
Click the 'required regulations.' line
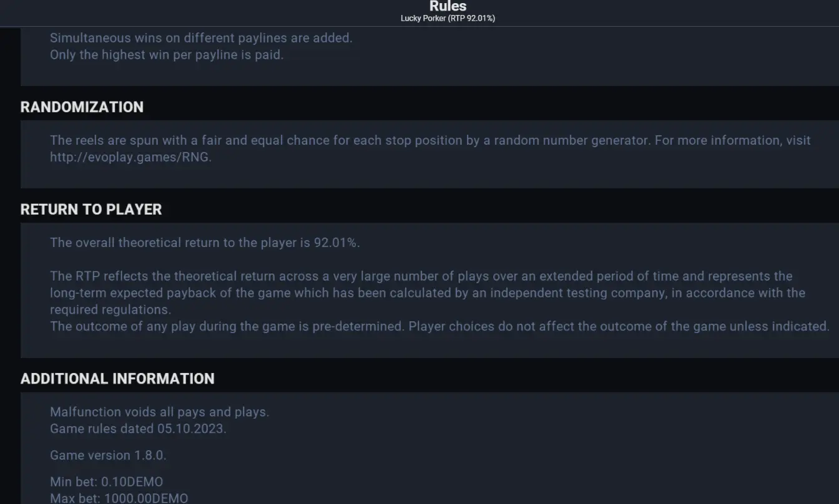point(110,309)
